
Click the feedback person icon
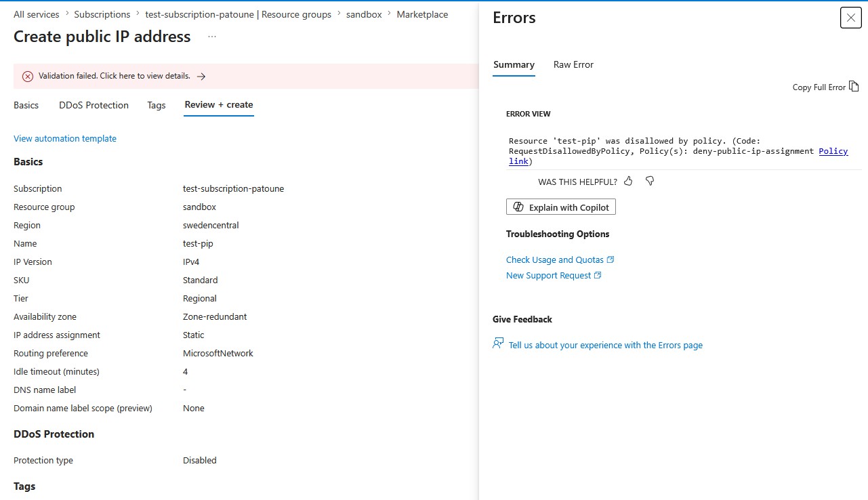pyautogui.click(x=498, y=344)
